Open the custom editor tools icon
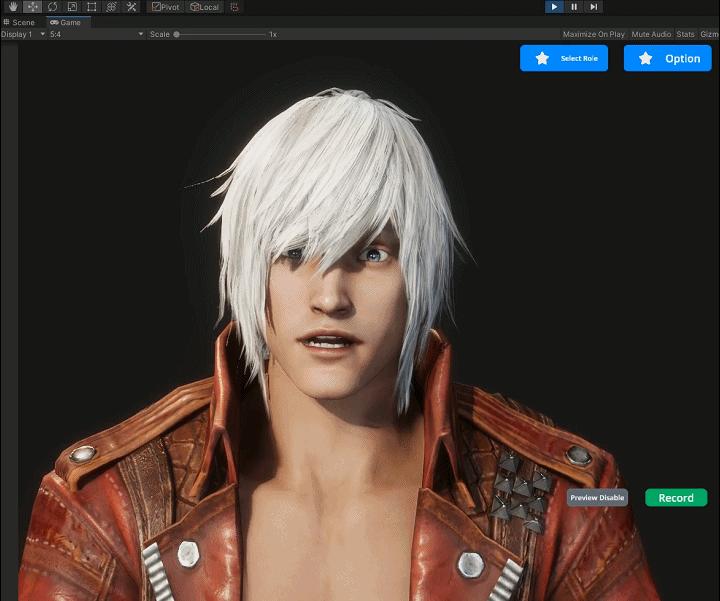 tap(132, 7)
